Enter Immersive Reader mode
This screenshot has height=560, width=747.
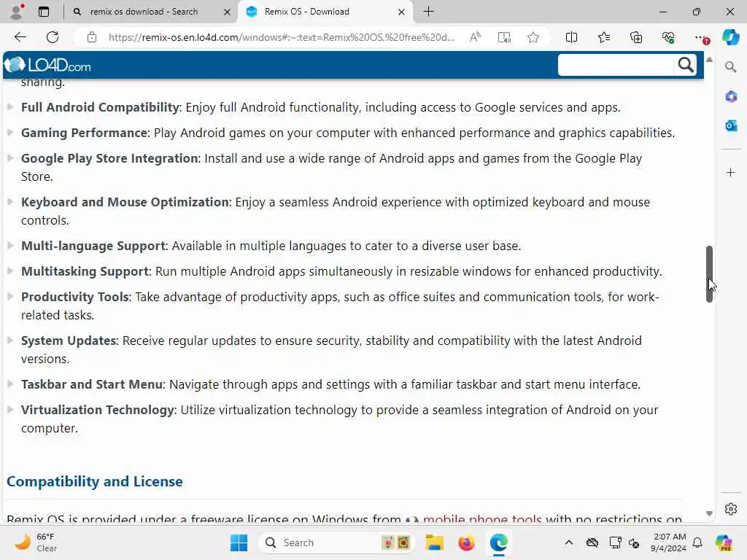(x=504, y=37)
